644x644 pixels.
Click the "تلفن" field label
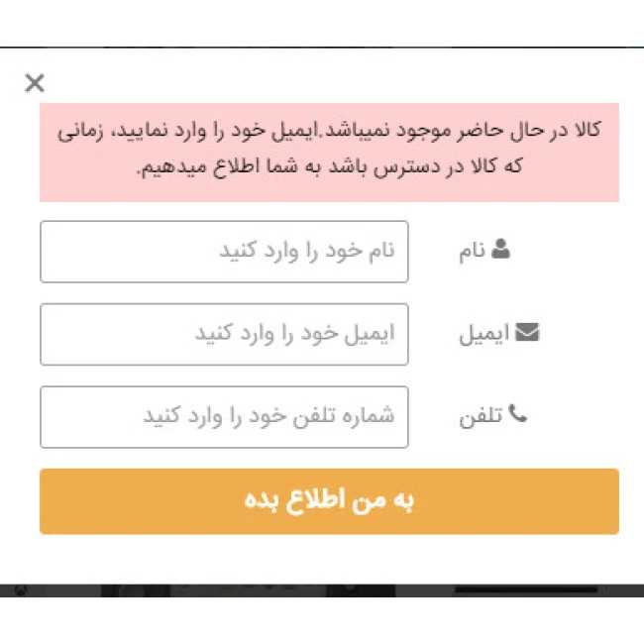coord(482,417)
